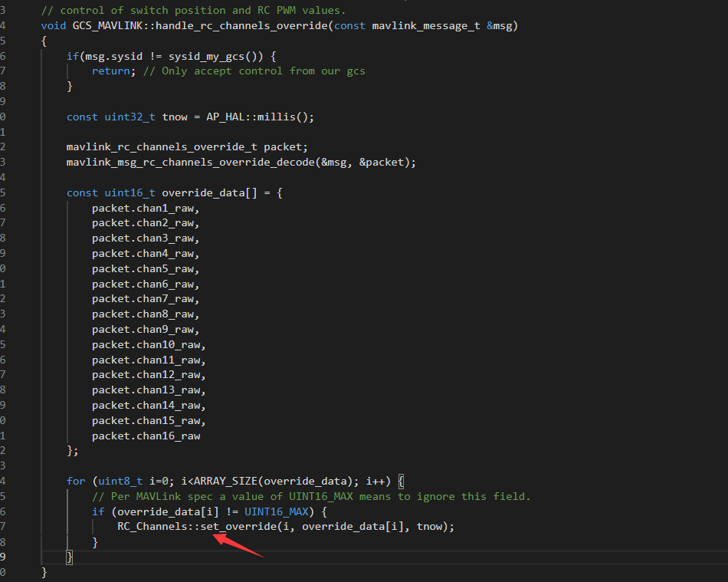Click packet.chan9_raw entry
This screenshot has width=728, height=582.
pyautogui.click(x=146, y=329)
